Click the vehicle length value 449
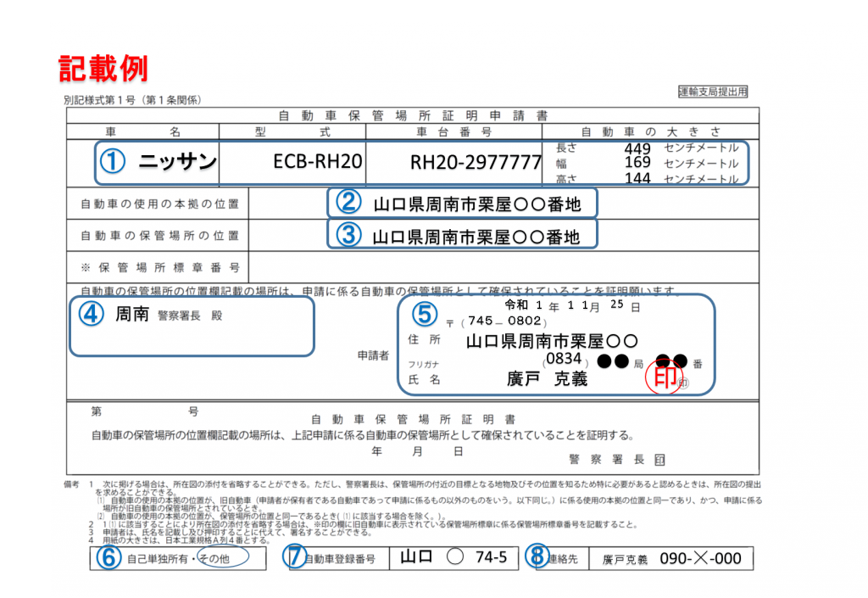The image size is (868, 598). pos(637,148)
